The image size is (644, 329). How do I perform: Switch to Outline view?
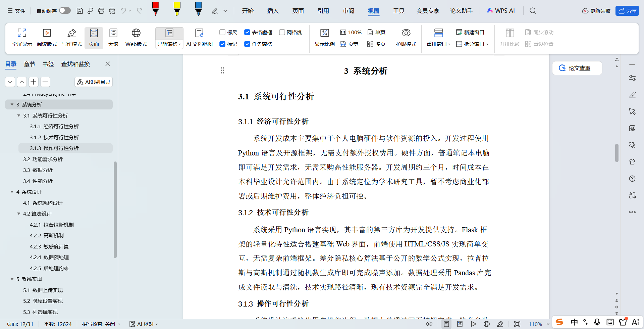(113, 38)
